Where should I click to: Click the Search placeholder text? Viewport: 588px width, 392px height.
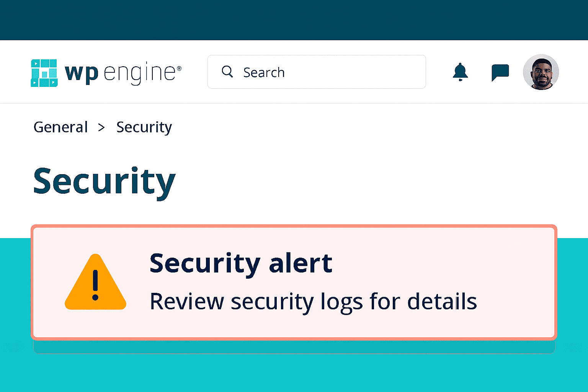point(264,72)
